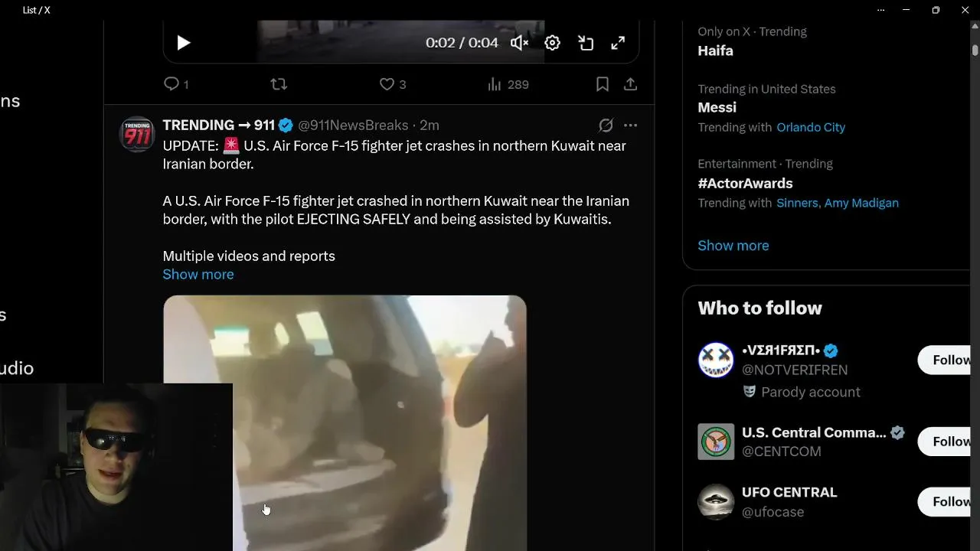Toggle picture-in-picture for video
This screenshot has width=980, height=551.
586,43
